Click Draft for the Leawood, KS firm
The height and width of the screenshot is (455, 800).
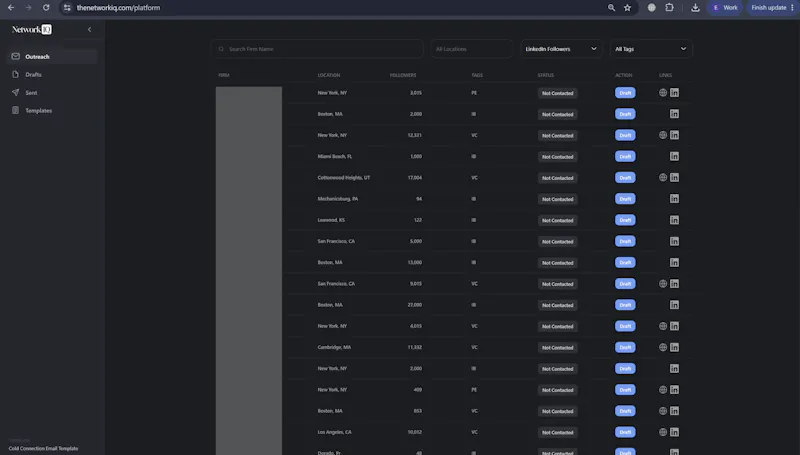[x=625, y=220]
